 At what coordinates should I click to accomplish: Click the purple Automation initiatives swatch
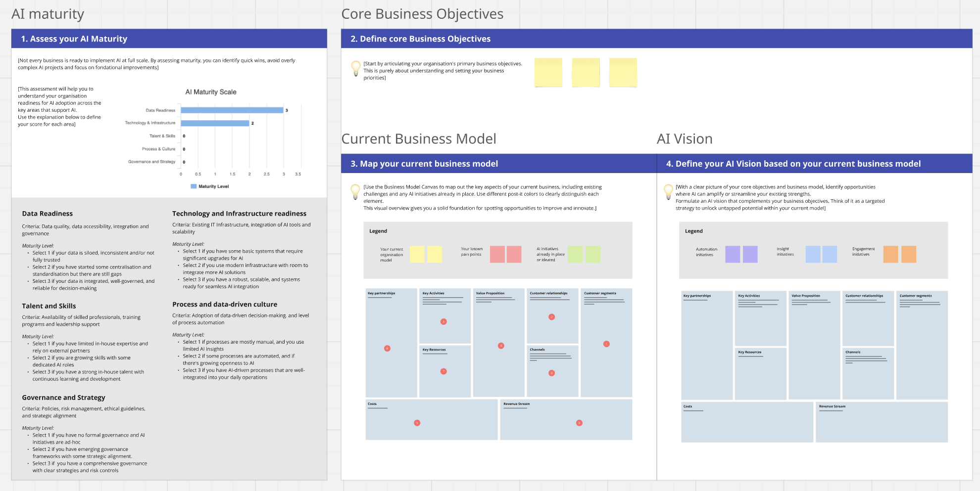[734, 254]
